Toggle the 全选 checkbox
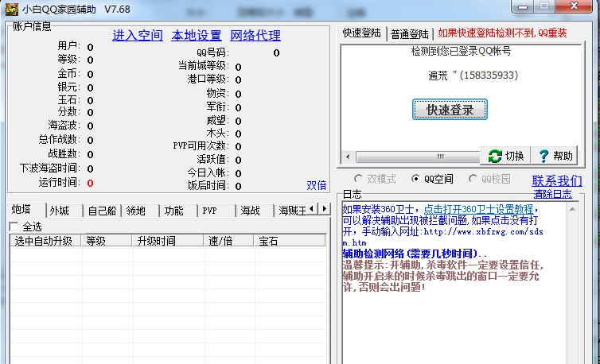The height and width of the screenshot is (364, 600). [x=14, y=227]
